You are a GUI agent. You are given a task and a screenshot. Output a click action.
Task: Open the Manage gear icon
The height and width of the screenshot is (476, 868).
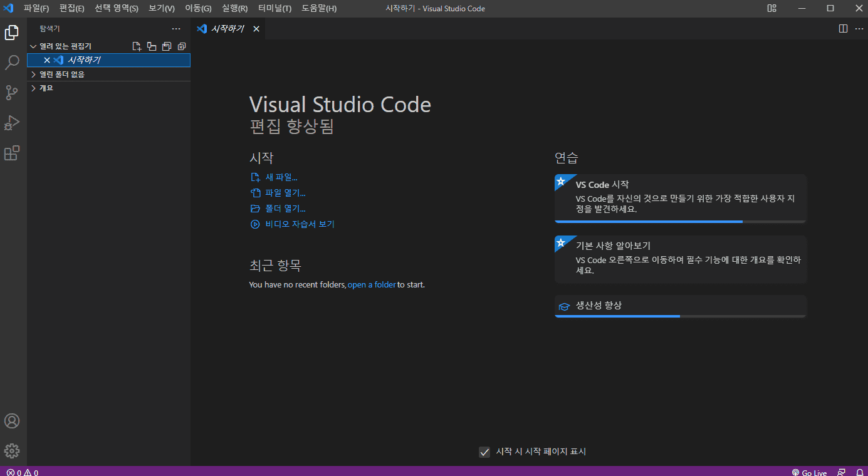[x=11, y=451]
